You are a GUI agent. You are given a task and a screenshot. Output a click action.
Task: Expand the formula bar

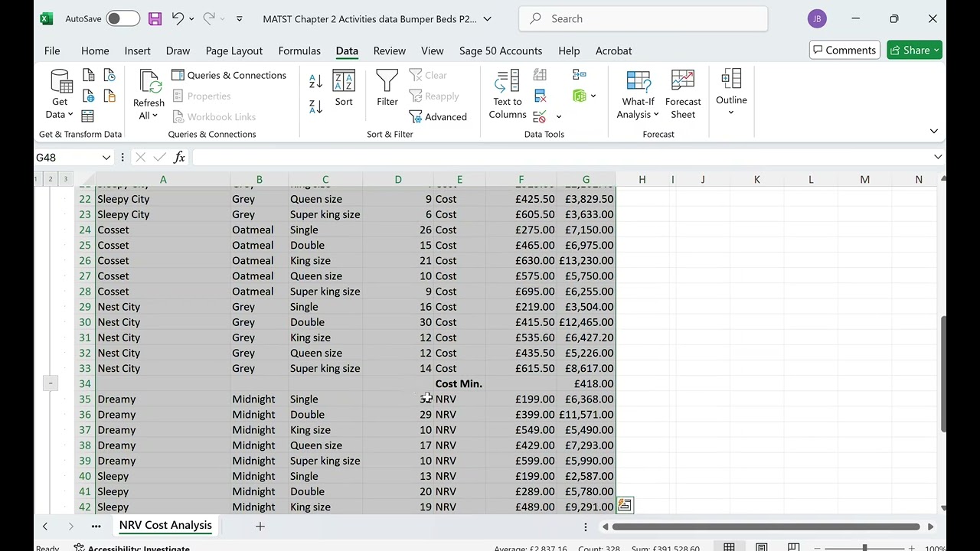click(938, 157)
